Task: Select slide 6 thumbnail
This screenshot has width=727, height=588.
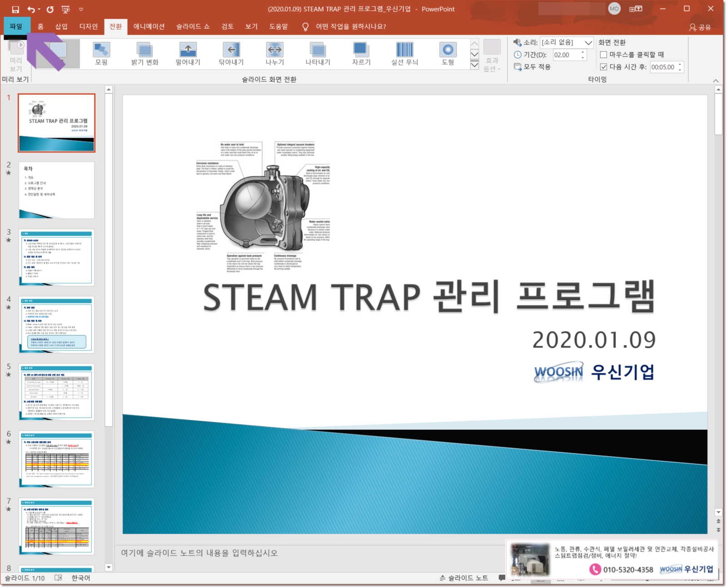Action: click(x=56, y=459)
